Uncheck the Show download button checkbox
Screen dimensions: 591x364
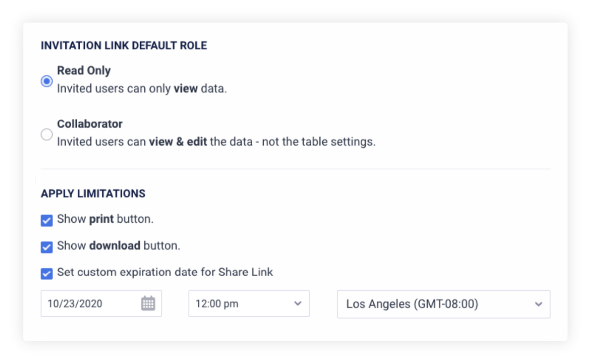47,247
